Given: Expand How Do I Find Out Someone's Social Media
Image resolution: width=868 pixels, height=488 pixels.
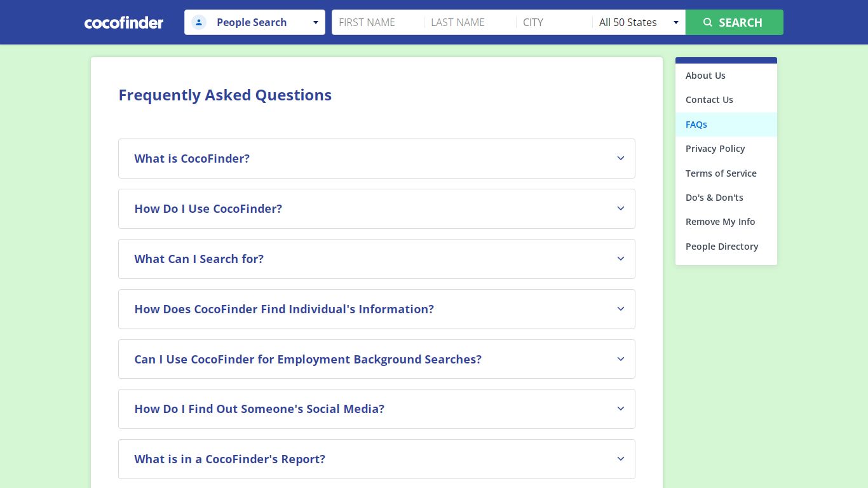Looking at the screenshot, I should tap(377, 409).
